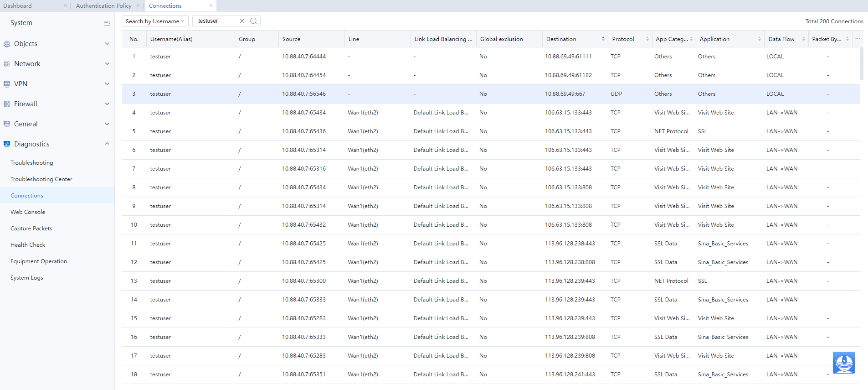Sort by Protocol column arrows

647,39
